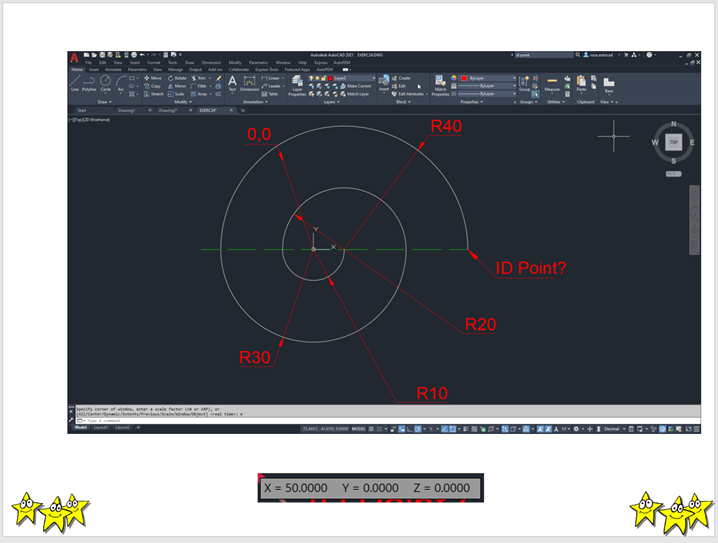718x543 pixels.
Task: Click the Move tool
Action: coord(153,78)
